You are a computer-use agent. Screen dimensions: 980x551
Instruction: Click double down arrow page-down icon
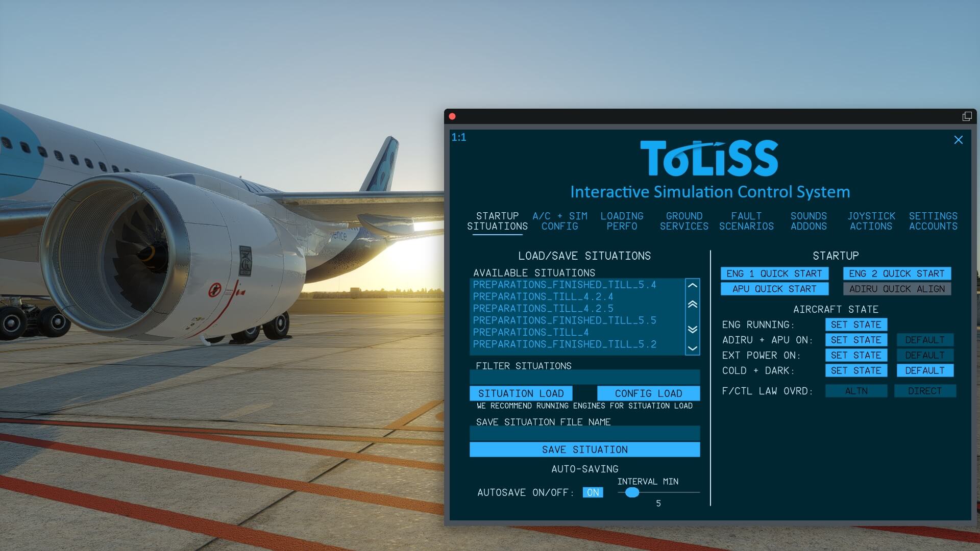click(692, 330)
